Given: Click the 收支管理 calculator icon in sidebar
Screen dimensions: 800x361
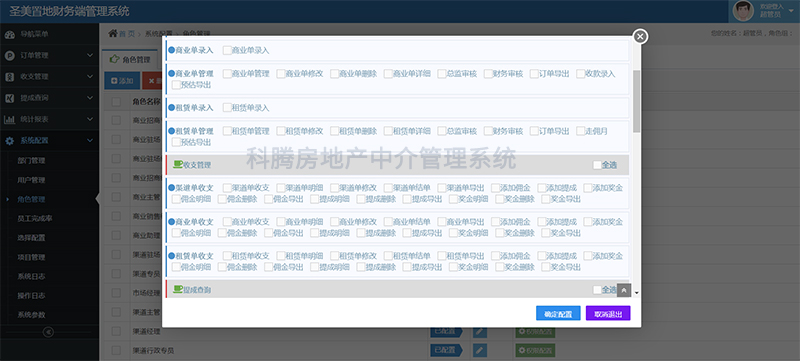Looking at the screenshot, I should click(x=9, y=77).
